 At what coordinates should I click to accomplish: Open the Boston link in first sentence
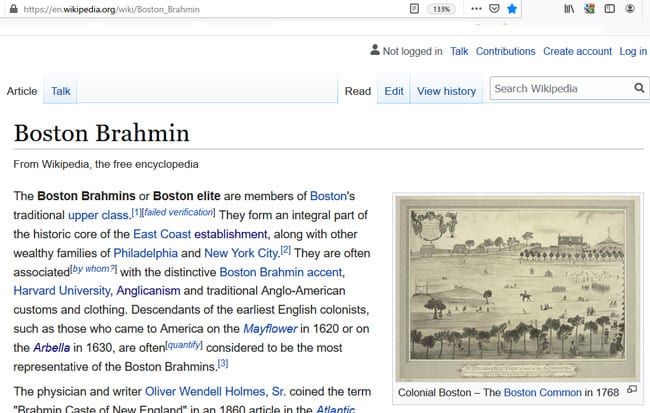(x=328, y=196)
